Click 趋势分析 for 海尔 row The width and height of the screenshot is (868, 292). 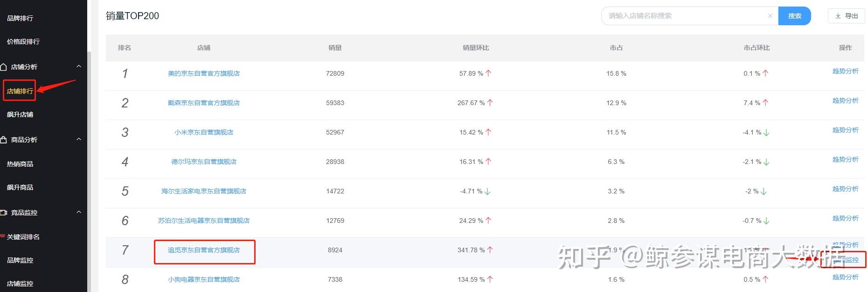click(845, 189)
